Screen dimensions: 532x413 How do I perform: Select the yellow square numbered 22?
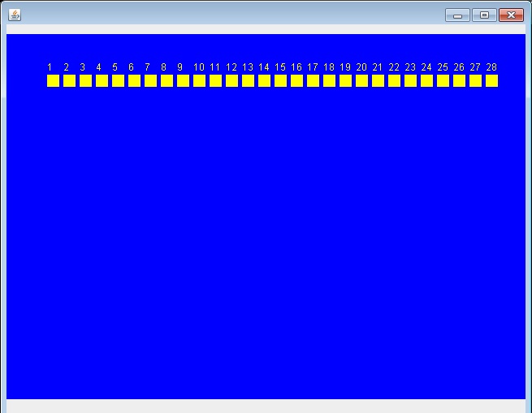coord(394,80)
